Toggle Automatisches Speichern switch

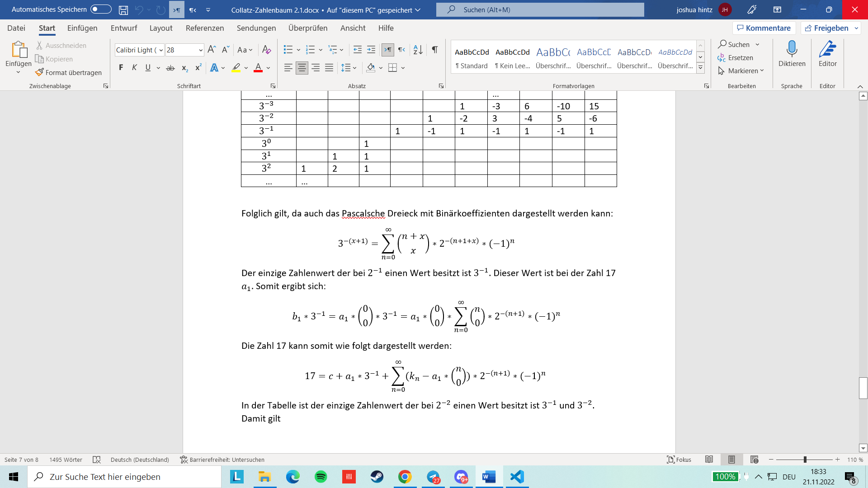click(x=101, y=9)
